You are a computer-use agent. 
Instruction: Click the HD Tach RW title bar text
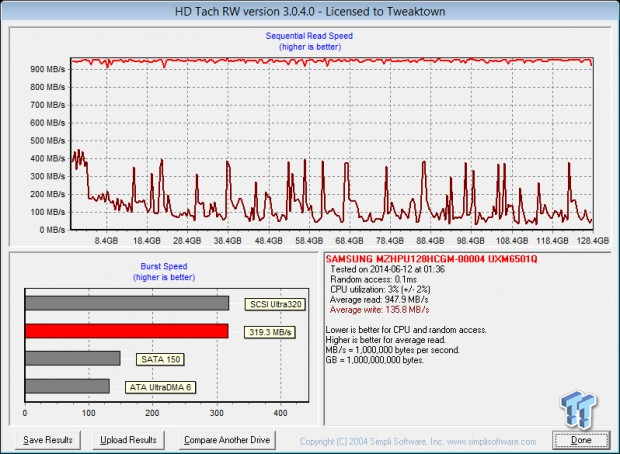pyautogui.click(x=310, y=11)
